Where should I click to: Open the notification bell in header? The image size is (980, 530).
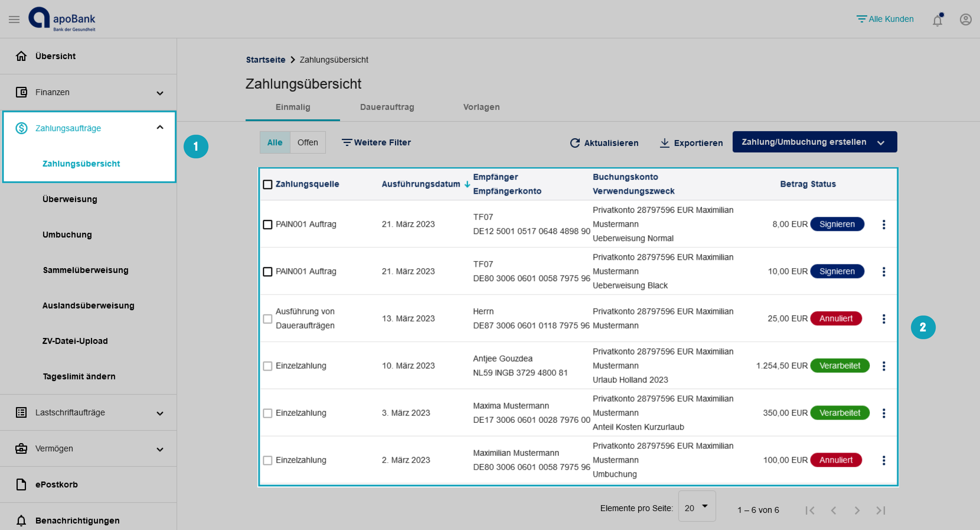click(x=938, y=19)
